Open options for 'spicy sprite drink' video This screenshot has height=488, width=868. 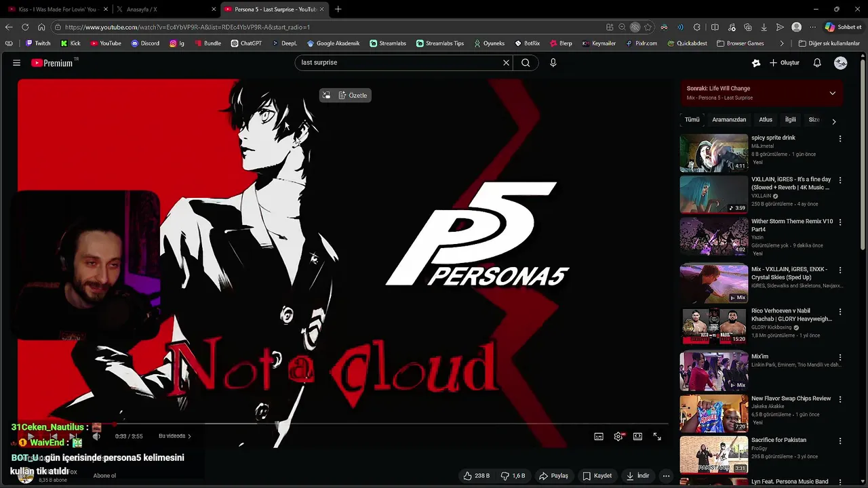[x=840, y=139]
